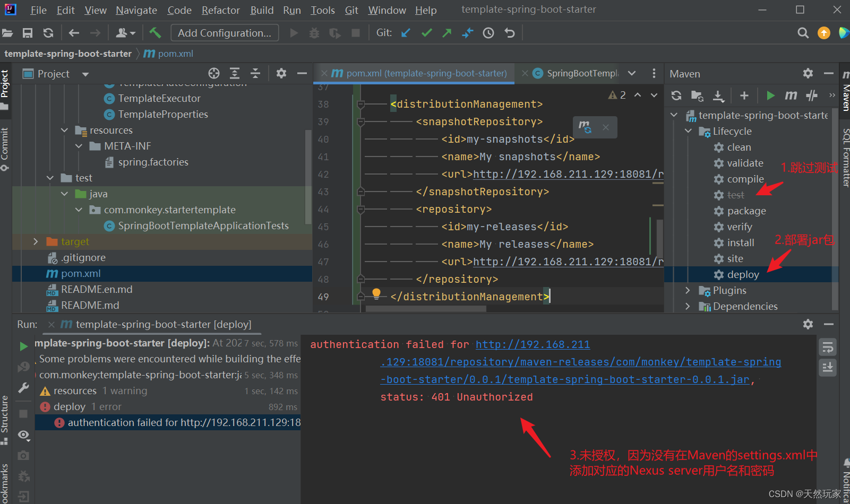Open spring.factories file

(153, 162)
